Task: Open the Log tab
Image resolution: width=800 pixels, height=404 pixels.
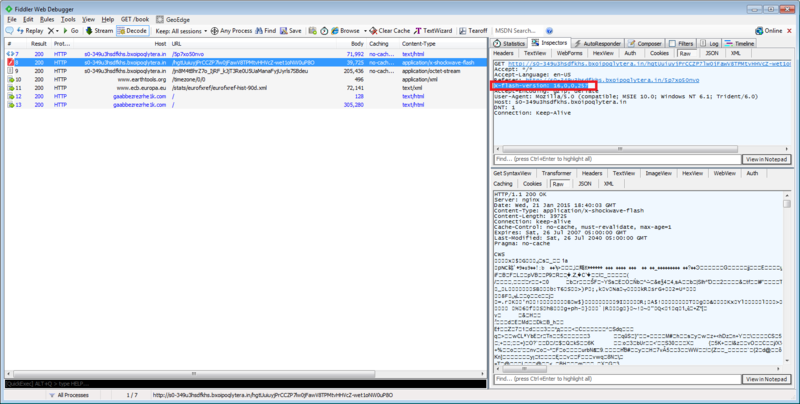Action: coord(709,44)
